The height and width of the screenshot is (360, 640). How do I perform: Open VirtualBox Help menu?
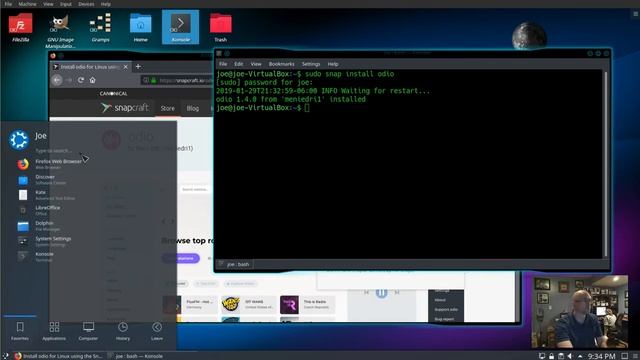click(106, 4)
